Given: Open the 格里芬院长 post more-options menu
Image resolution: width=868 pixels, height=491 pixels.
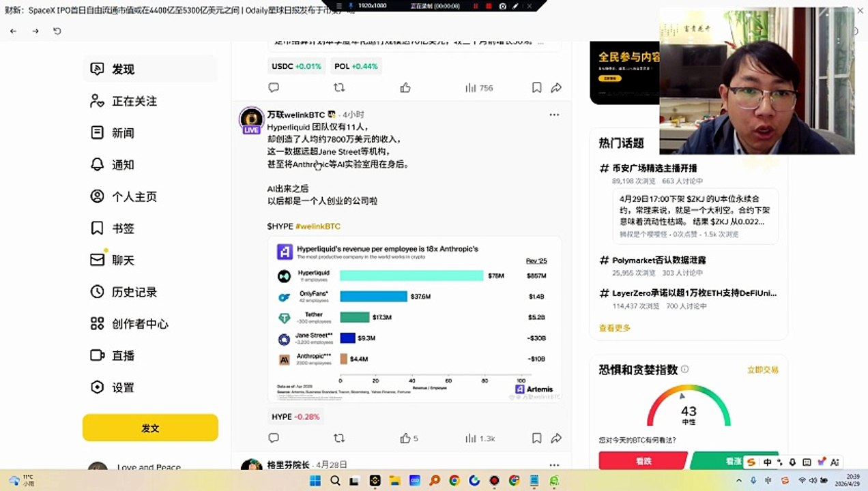Looking at the screenshot, I should tap(554, 465).
